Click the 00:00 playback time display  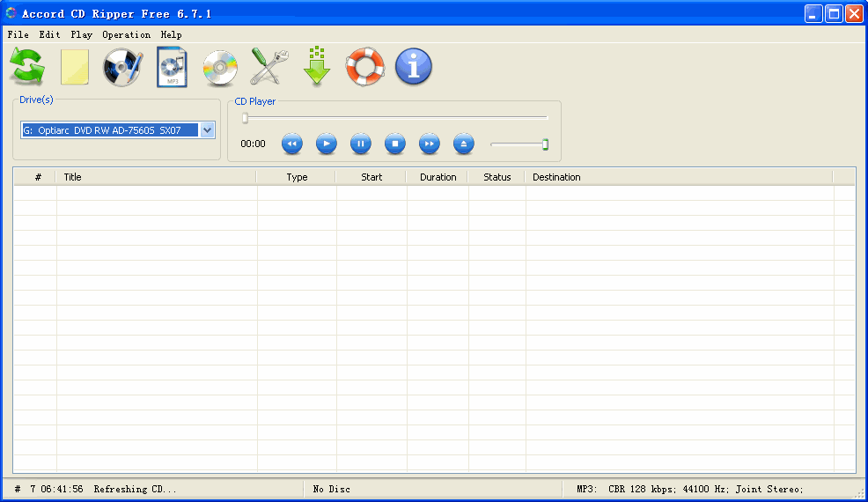click(x=253, y=144)
